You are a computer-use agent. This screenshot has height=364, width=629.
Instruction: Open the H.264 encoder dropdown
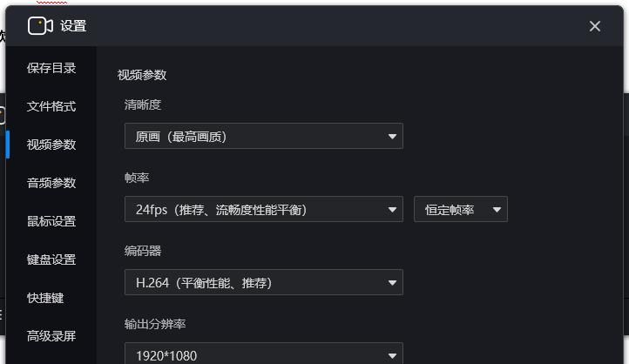tap(263, 282)
